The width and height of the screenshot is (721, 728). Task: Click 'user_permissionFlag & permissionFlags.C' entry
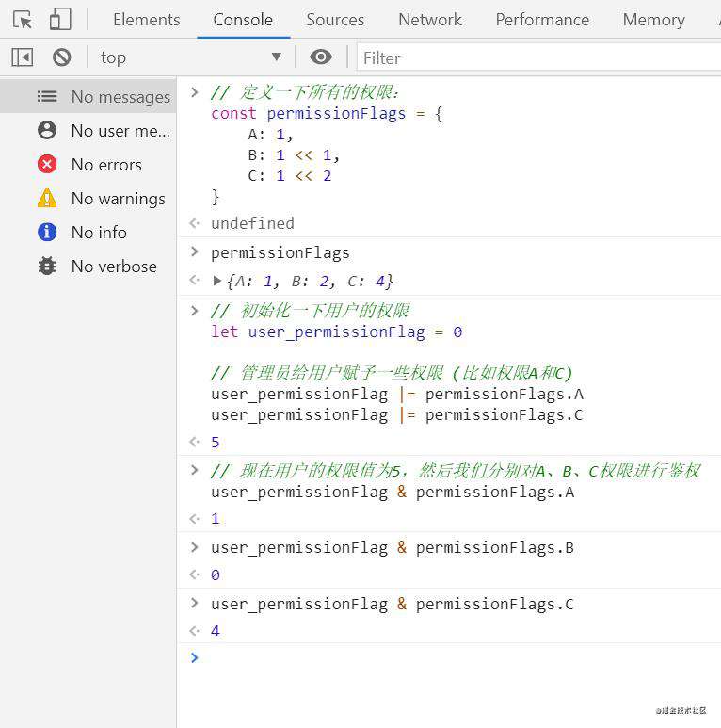(393, 604)
